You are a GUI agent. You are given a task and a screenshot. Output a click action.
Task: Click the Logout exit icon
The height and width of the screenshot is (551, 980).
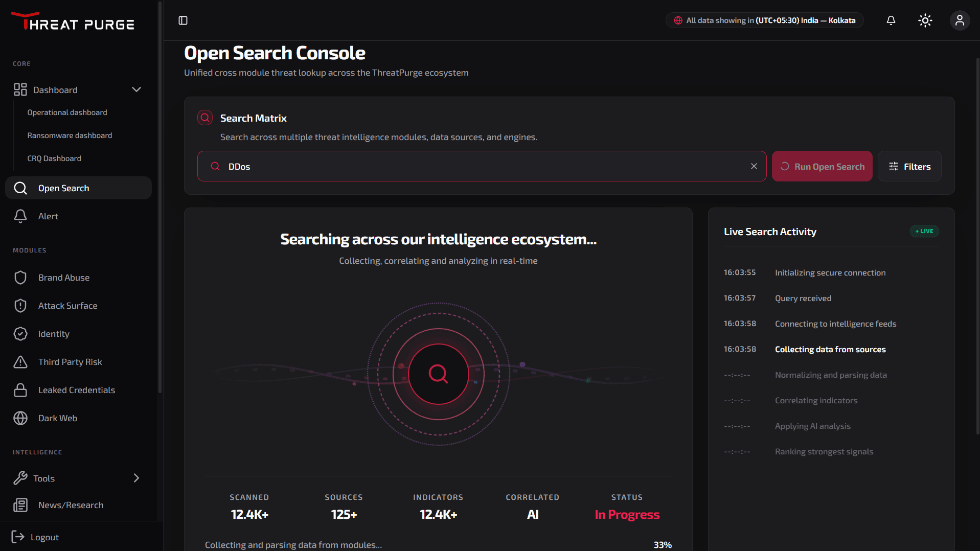[x=18, y=537]
